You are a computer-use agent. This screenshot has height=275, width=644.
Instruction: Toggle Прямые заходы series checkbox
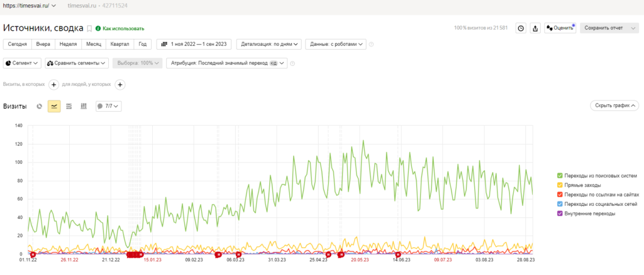(x=559, y=185)
